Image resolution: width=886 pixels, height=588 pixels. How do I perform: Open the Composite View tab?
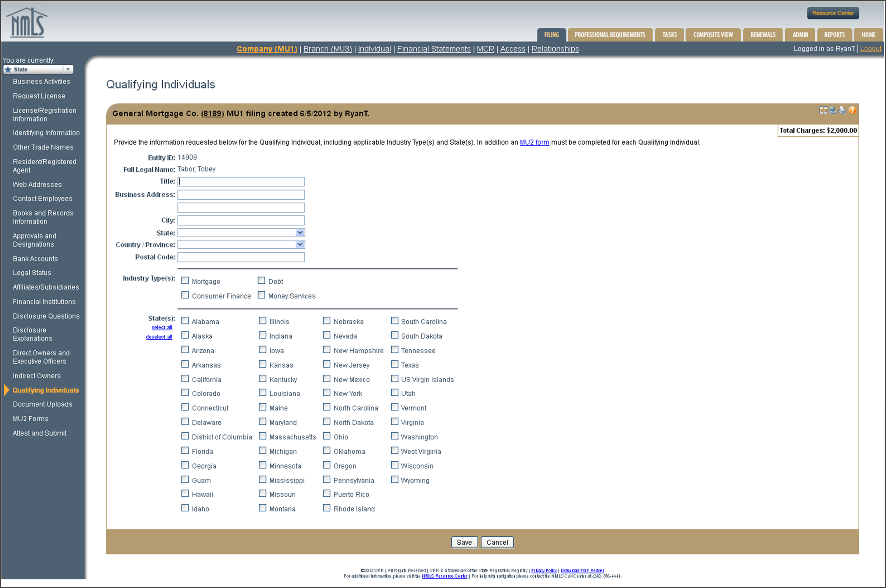tap(713, 35)
